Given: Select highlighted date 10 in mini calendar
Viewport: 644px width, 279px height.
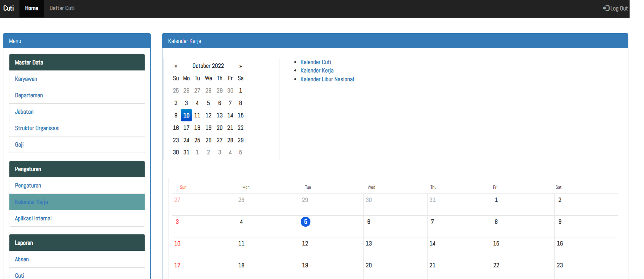Looking at the screenshot, I should [x=186, y=115].
